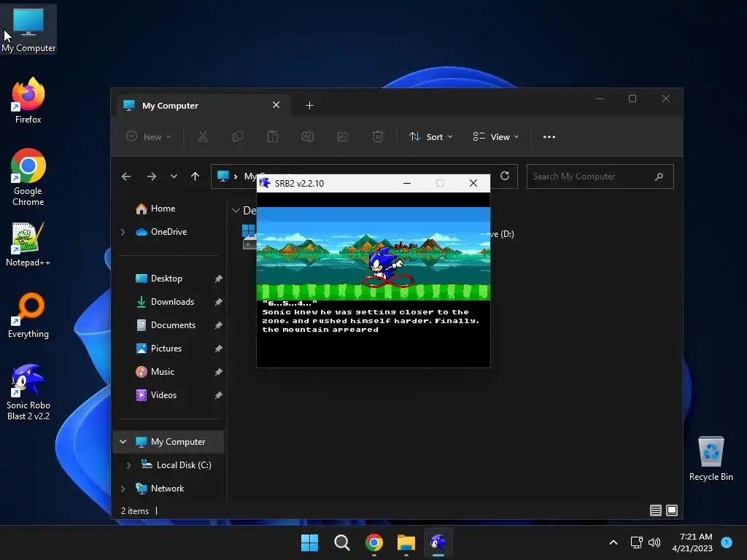This screenshot has height=560, width=747.
Task: Open the clock and date flyout
Action: [692, 542]
